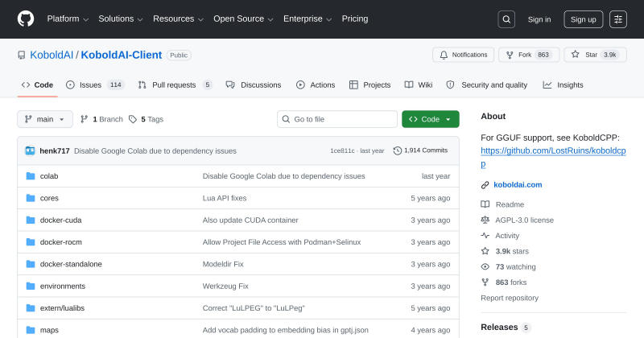This screenshot has width=644, height=338.
Task: Open commit hash 1ce811c
Action: (342, 150)
